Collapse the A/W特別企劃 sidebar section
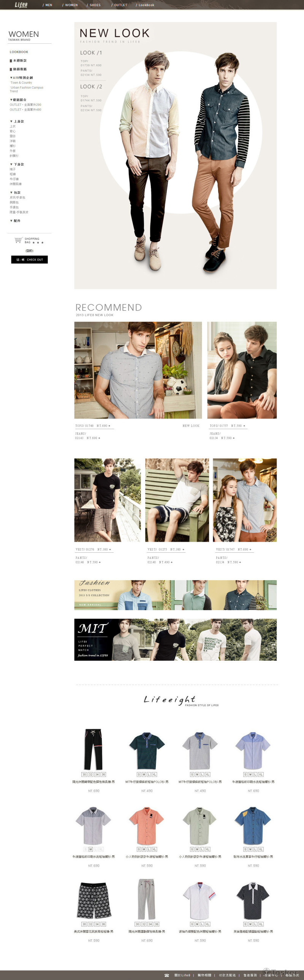Screen dimensions: 304x980 [x=21, y=78]
